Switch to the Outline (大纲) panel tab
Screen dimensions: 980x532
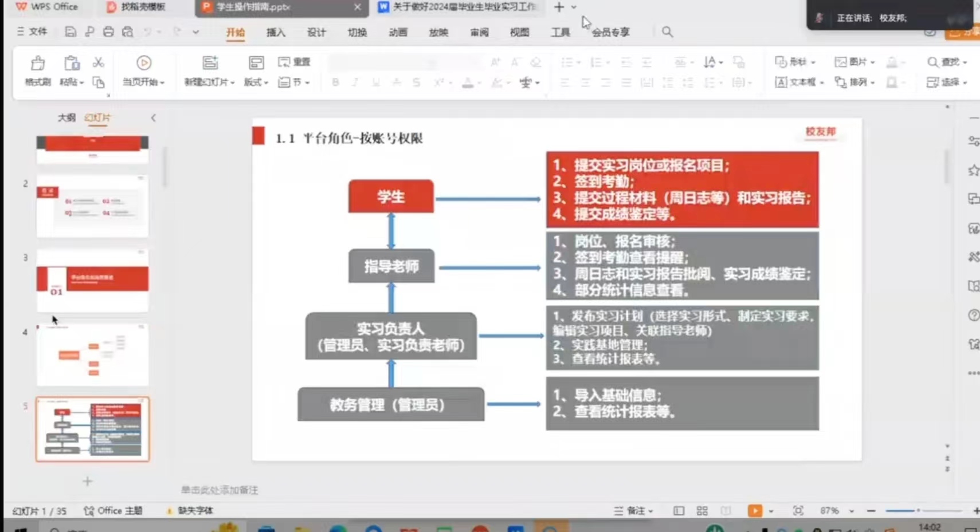[x=66, y=117]
